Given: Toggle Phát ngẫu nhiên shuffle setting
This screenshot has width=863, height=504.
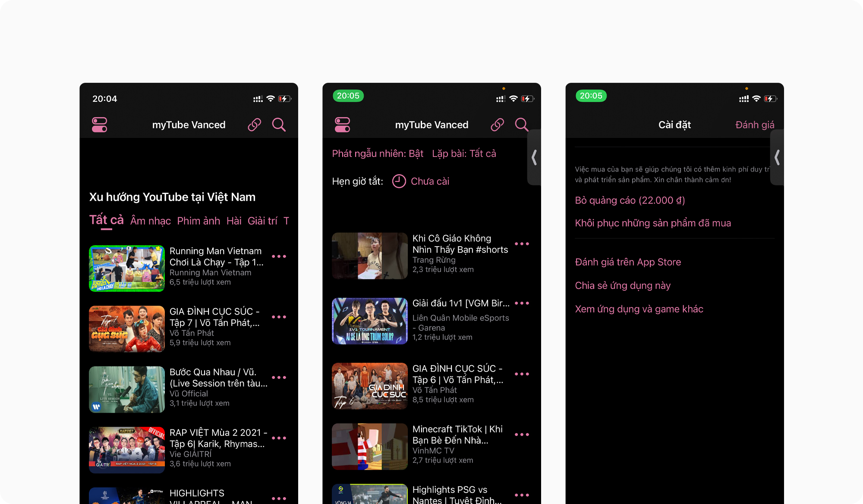Looking at the screenshot, I should [378, 154].
